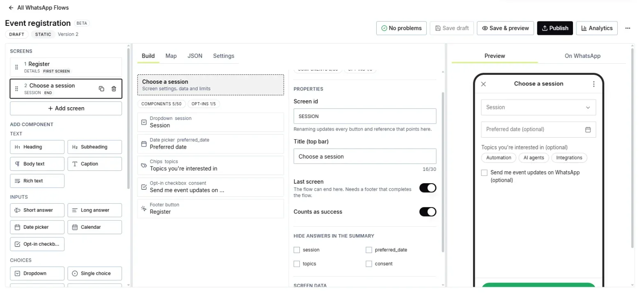
Task: Open Analytics
Action: [597, 28]
